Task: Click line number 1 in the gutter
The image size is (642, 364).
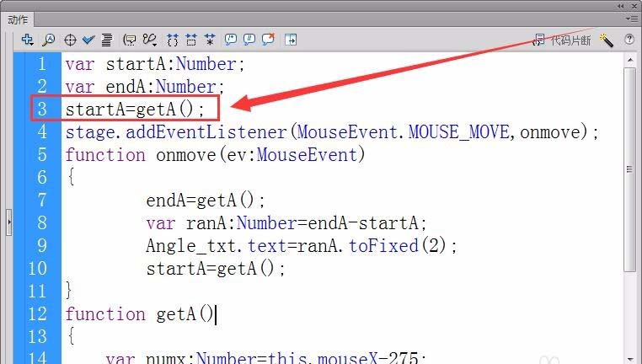Action: [x=42, y=64]
